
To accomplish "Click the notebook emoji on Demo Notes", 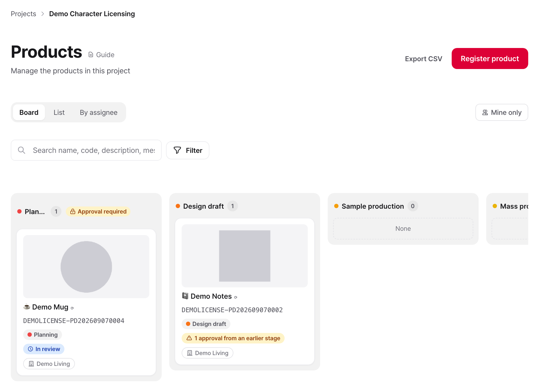I will (x=185, y=296).
